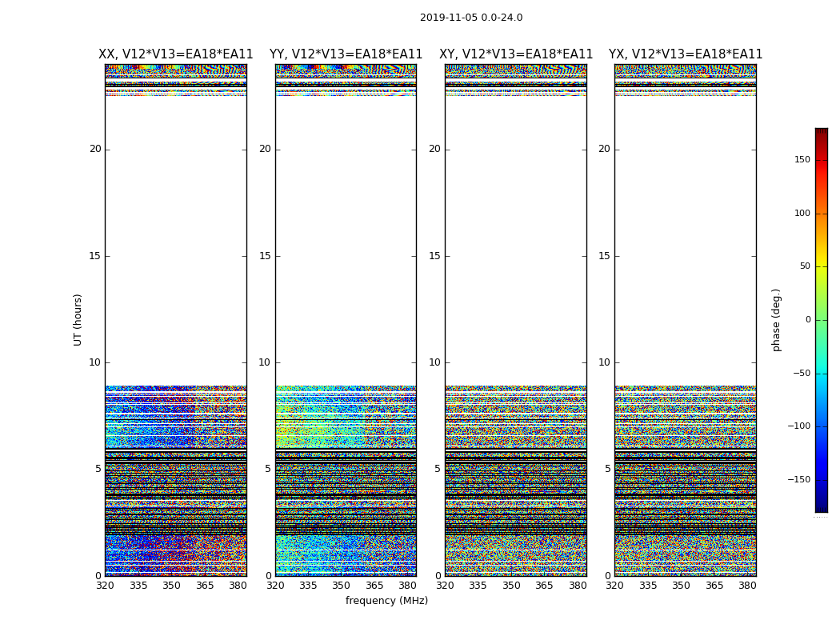Click the 15 hour tick of XY panel

tap(435, 256)
